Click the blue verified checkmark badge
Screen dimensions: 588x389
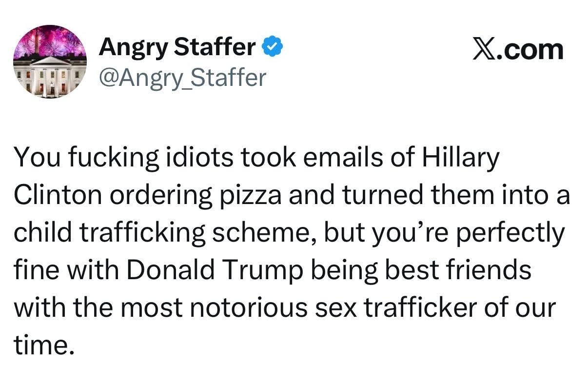272,48
